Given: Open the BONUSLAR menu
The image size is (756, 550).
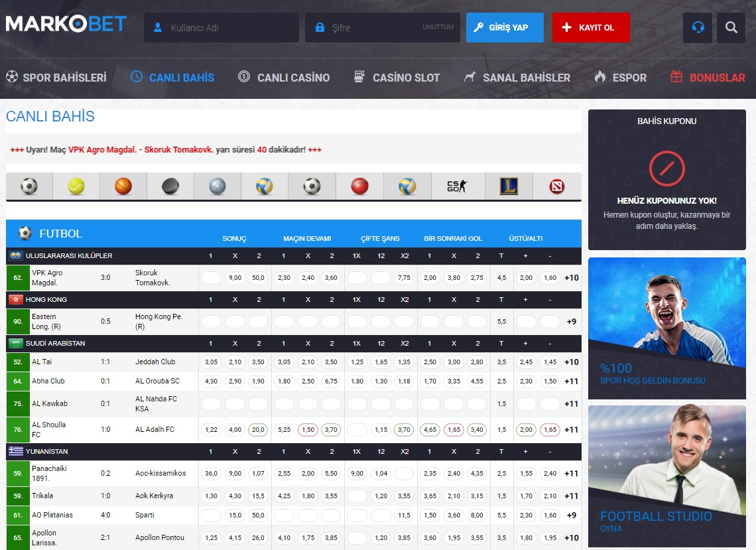Looking at the screenshot, I should click(708, 77).
